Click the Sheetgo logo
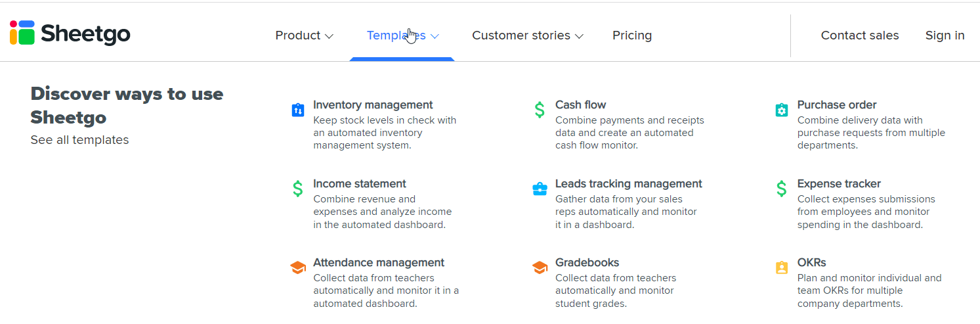 point(70,33)
